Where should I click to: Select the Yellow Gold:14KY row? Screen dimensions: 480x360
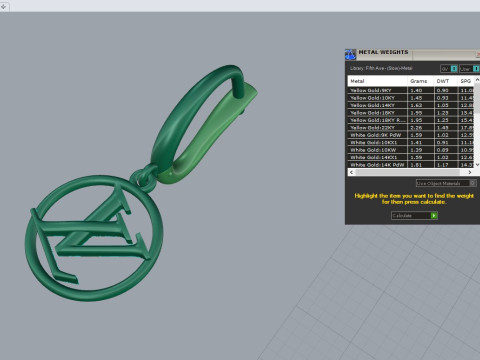[411, 105]
